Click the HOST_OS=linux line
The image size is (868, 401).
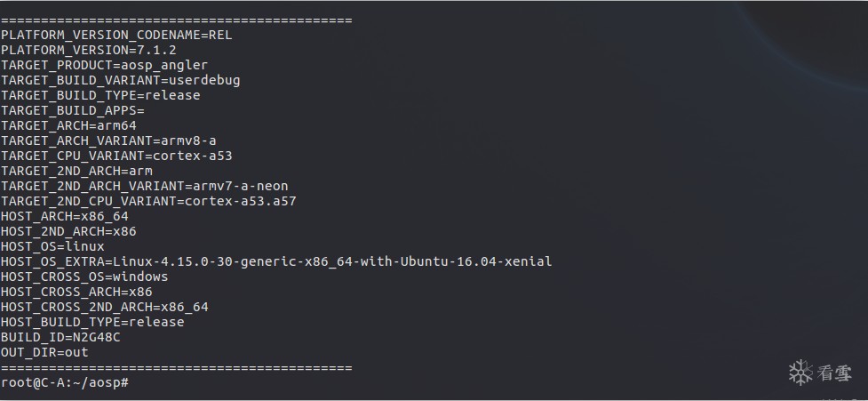(x=52, y=246)
